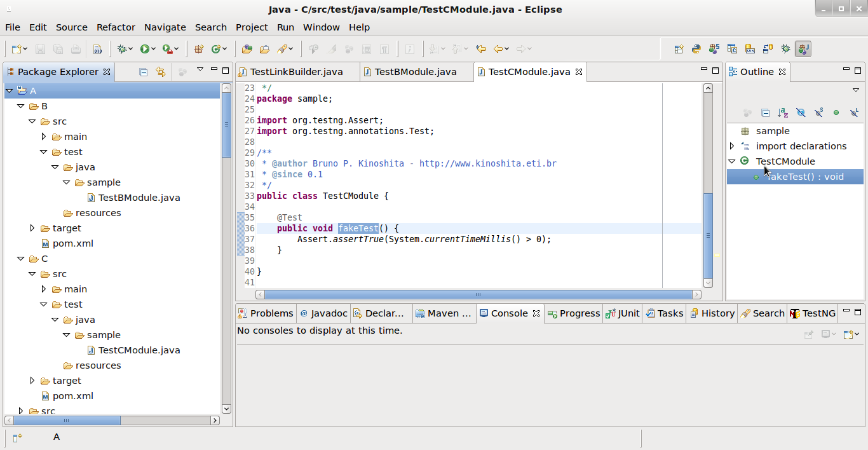This screenshot has width=868, height=450.
Task: Select TestCModule.java in Package Explorer
Action: coord(139,350)
